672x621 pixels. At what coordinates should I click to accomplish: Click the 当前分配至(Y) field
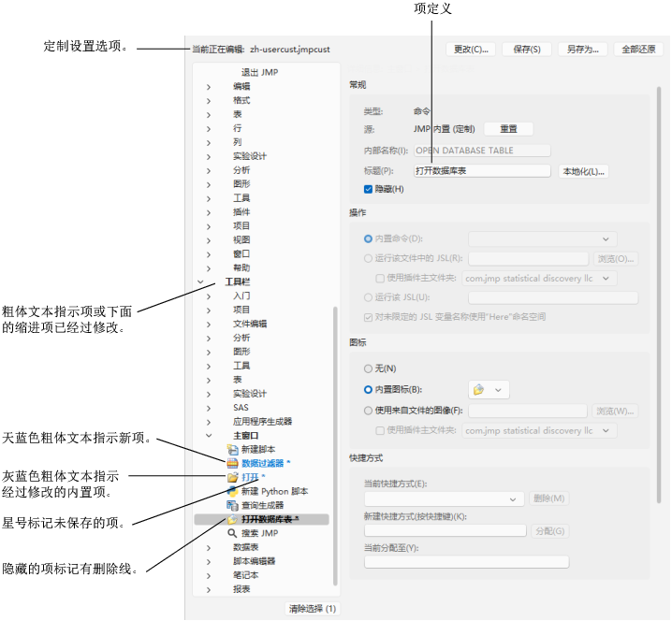pyautogui.click(x=466, y=562)
